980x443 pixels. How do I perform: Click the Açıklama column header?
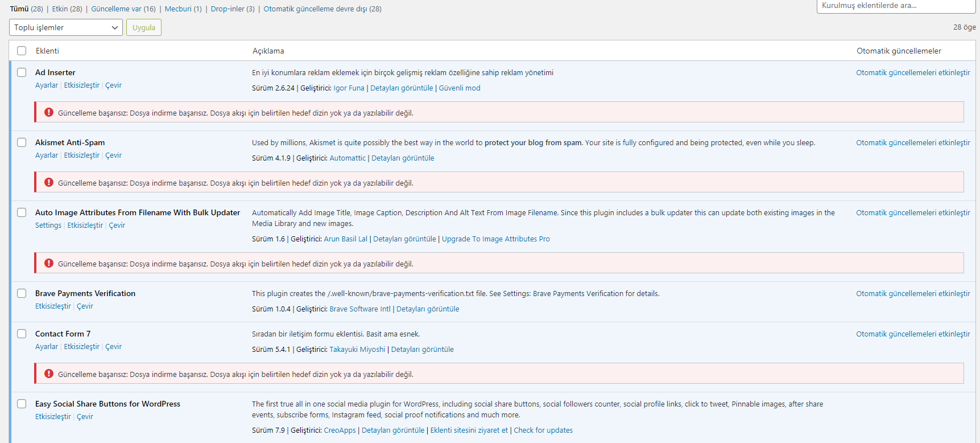click(x=268, y=51)
